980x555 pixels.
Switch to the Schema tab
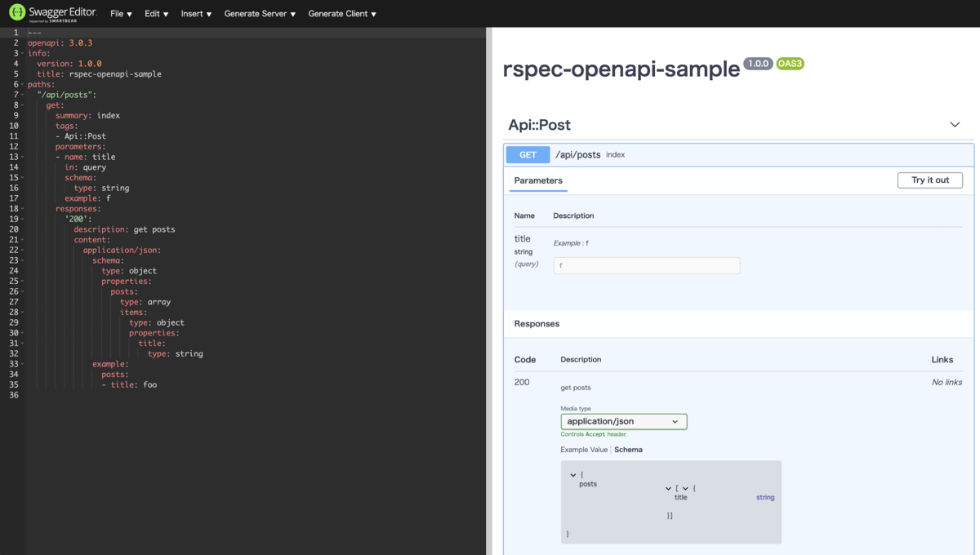[x=628, y=450]
